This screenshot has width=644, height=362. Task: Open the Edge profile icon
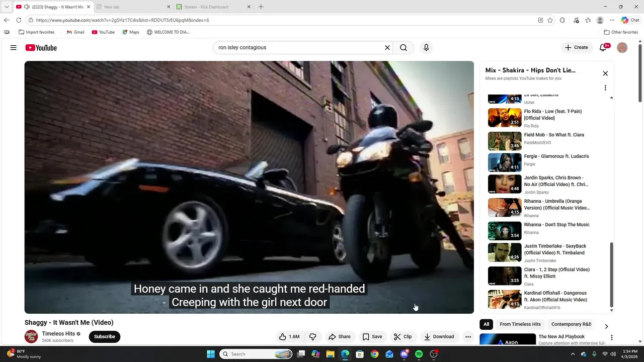600,20
